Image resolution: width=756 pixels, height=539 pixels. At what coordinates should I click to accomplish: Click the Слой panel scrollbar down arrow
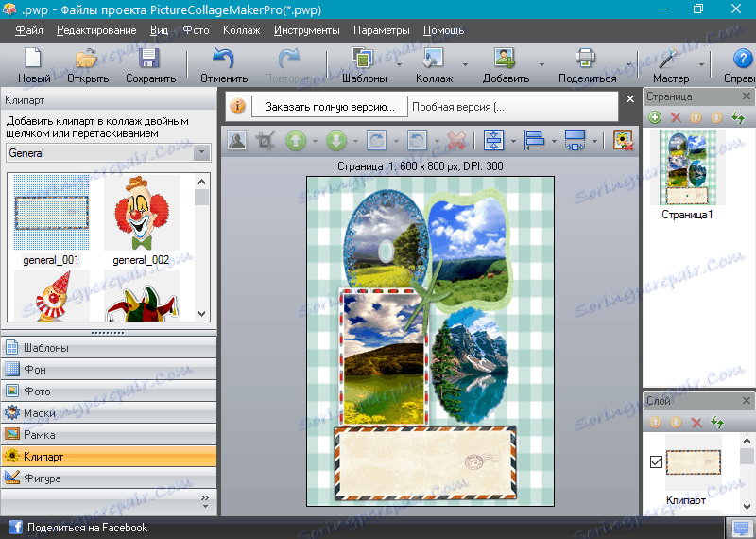(747, 506)
